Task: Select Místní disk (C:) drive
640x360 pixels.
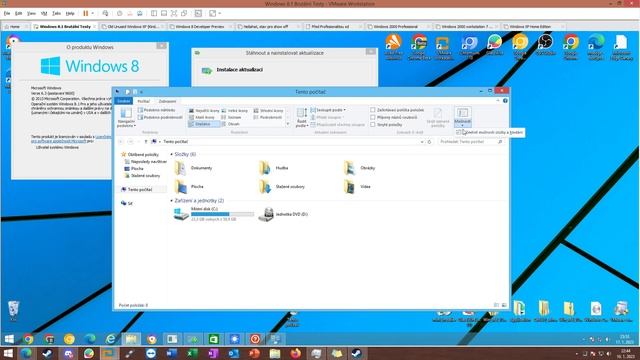Action: pos(213,214)
